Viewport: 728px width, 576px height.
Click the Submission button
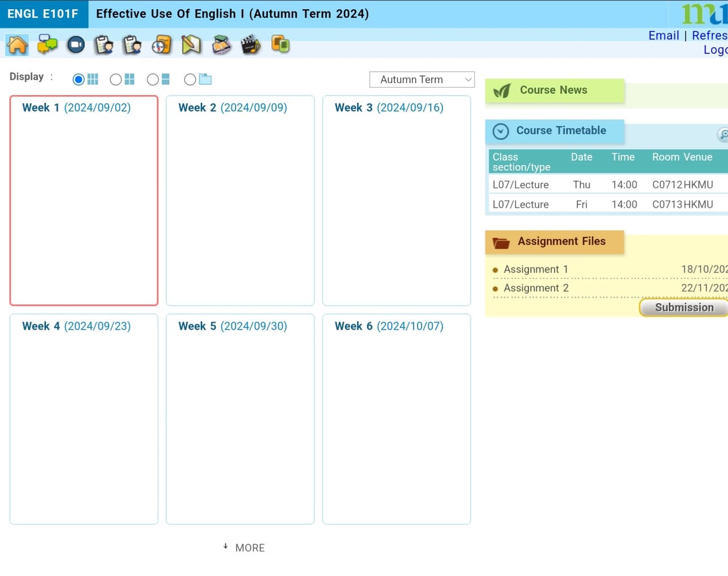(x=684, y=307)
